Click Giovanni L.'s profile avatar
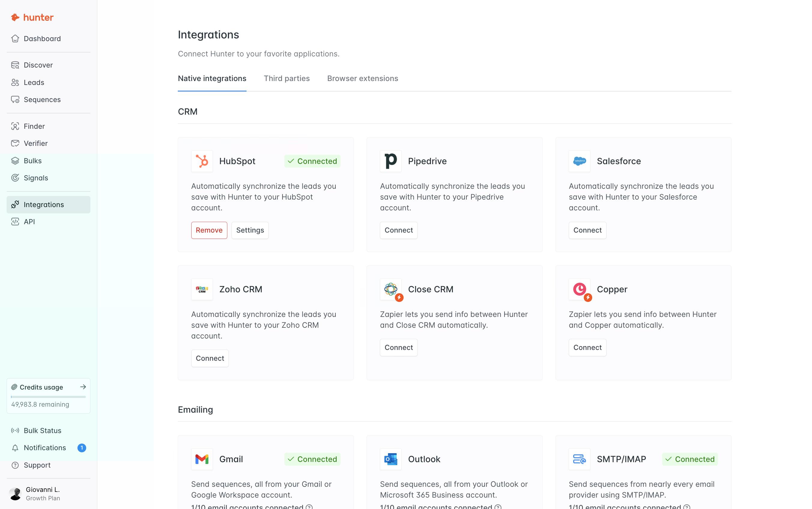The width and height of the screenshot is (812, 509). point(16,493)
